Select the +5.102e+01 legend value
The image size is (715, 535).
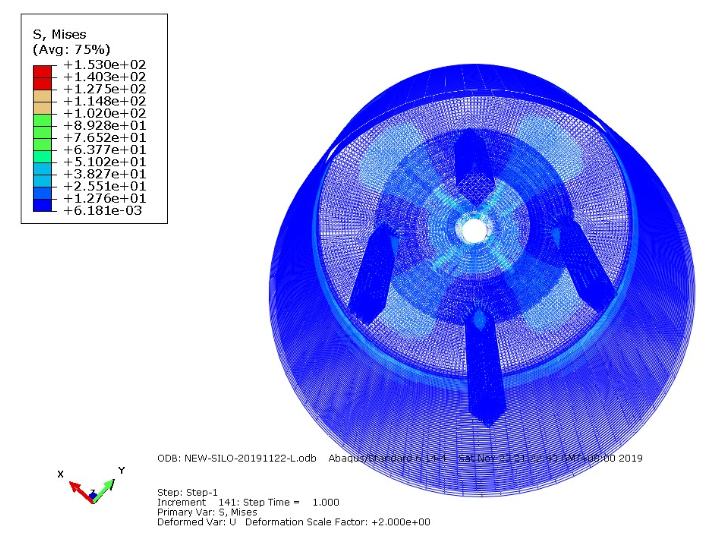pos(104,162)
